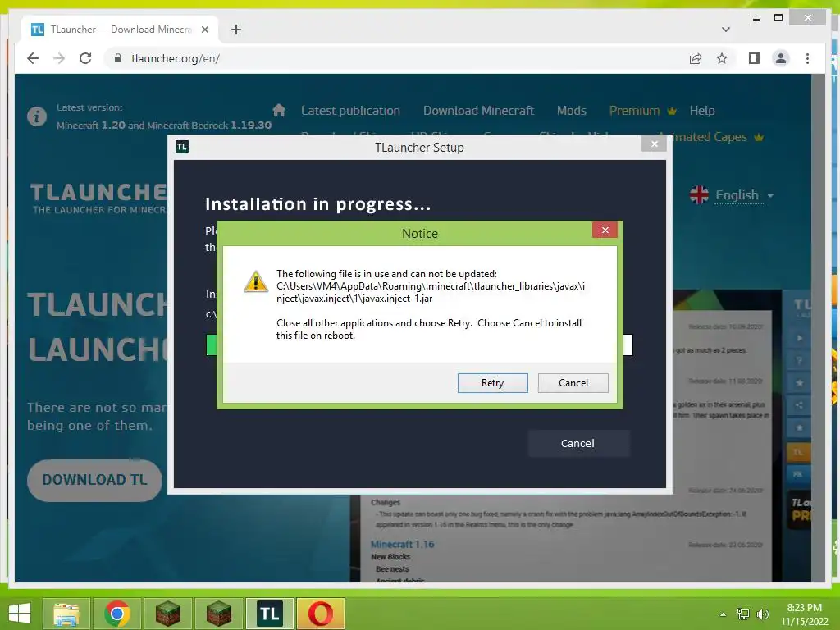Open a new Chrome tab

tap(235, 30)
